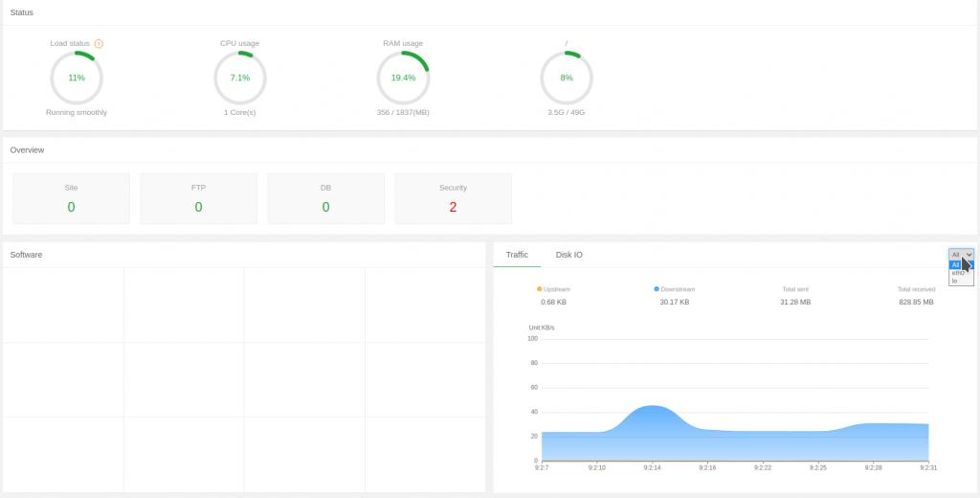
Task: Click the Load status 11% gauge
Action: coord(77,79)
